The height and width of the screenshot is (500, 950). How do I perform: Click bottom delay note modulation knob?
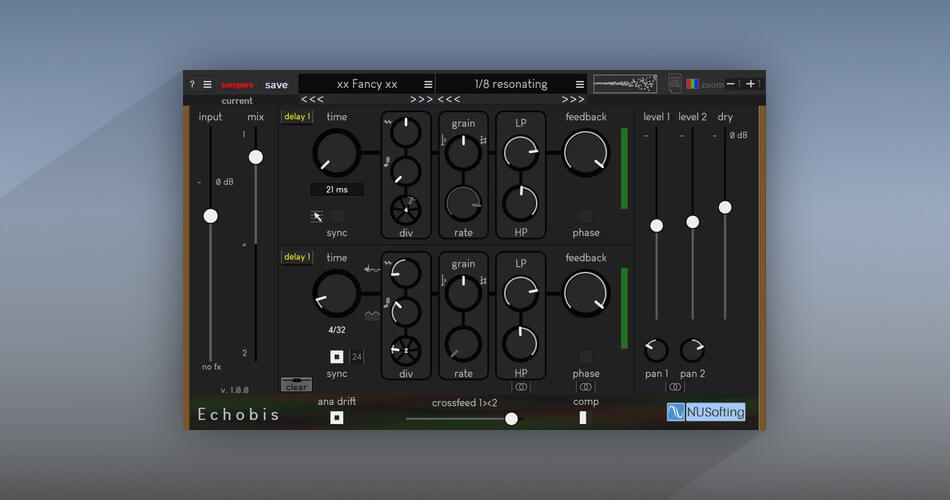point(405,312)
